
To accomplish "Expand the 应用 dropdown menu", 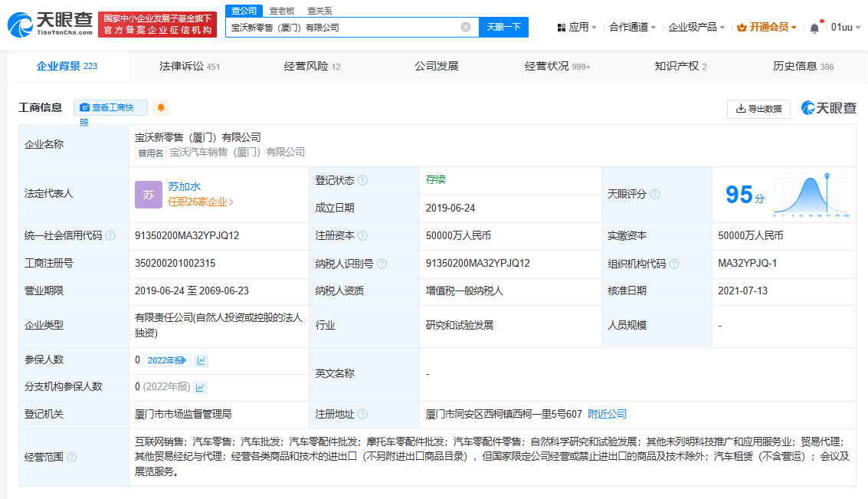I will point(578,27).
